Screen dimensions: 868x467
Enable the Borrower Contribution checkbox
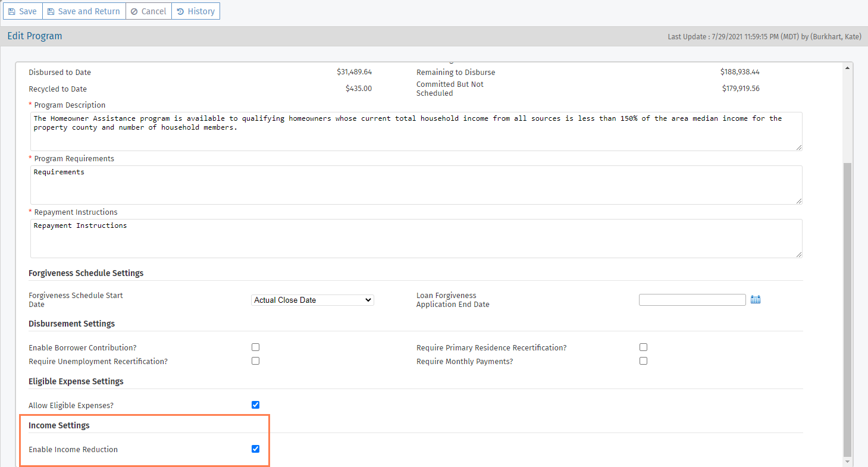255,347
